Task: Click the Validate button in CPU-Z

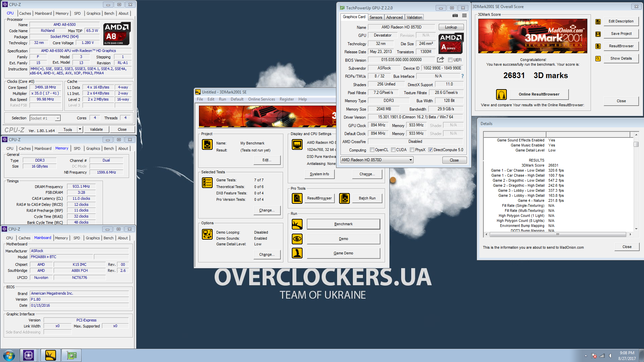Action: point(96,129)
